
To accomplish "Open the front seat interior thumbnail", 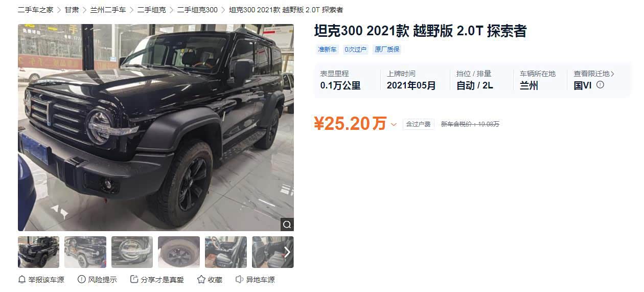I will click(x=225, y=252).
